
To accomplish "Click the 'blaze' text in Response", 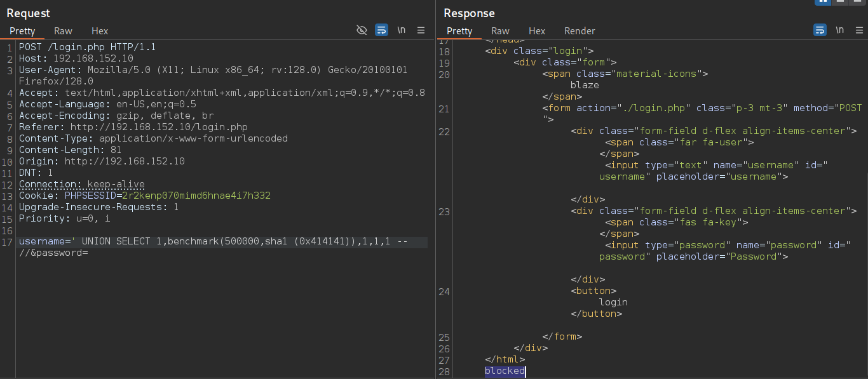I will click(585, 85).
